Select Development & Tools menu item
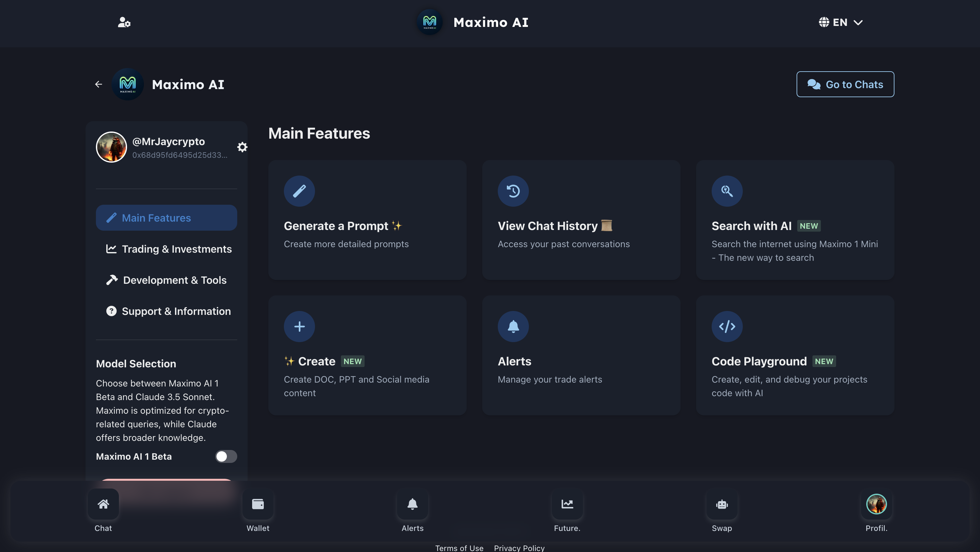The width and height of the screenshot is (980, 552). pyautogui.click(x=166, y=280)
